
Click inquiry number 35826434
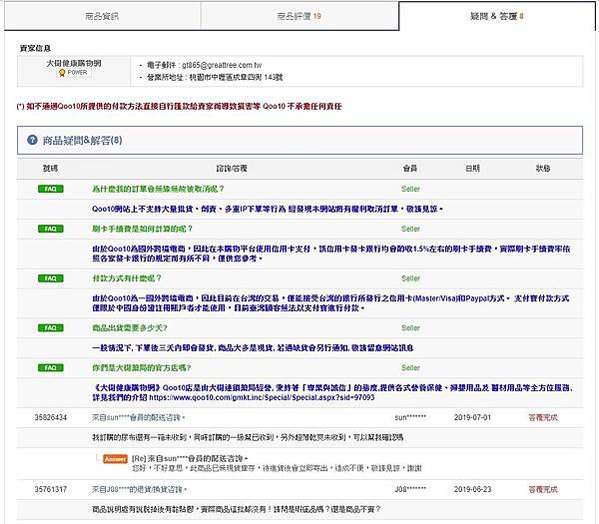[50, 417]
